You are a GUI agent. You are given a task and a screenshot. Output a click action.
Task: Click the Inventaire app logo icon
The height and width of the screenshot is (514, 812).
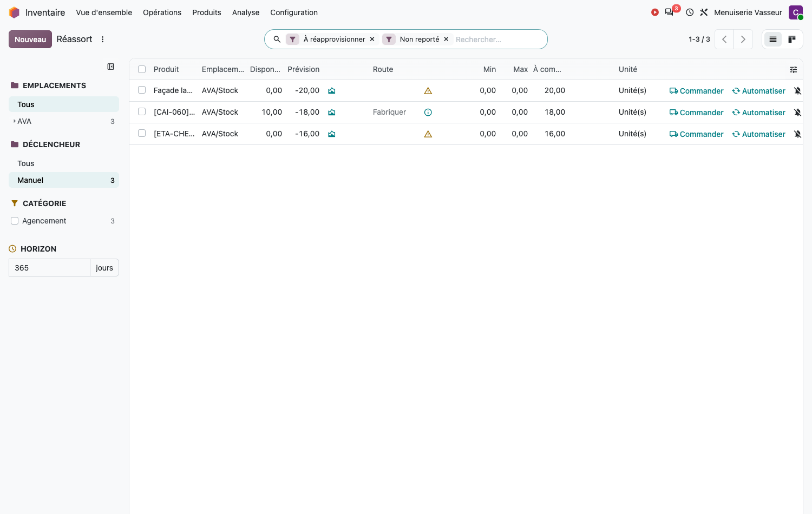coord(15,12)
